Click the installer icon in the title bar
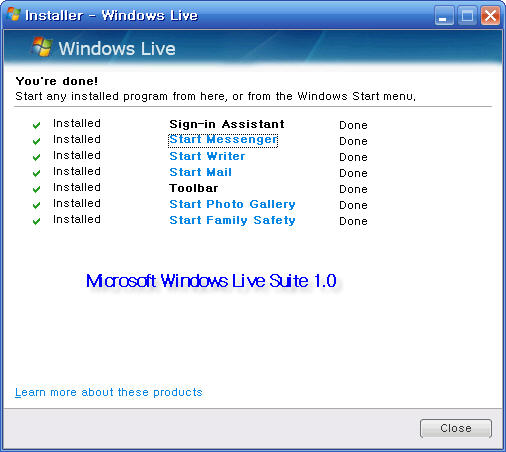The width and height of the screenshot is (506, 452). [14, 14]
